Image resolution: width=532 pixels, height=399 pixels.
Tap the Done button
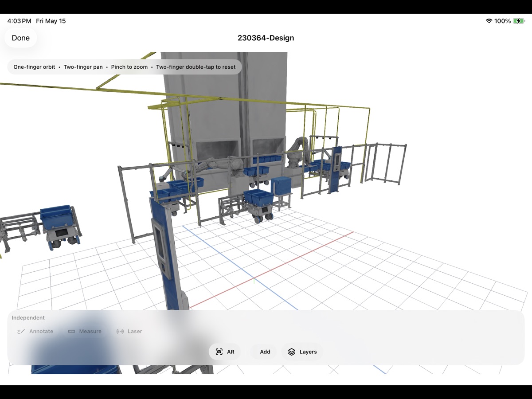click(x=20, y=38)
